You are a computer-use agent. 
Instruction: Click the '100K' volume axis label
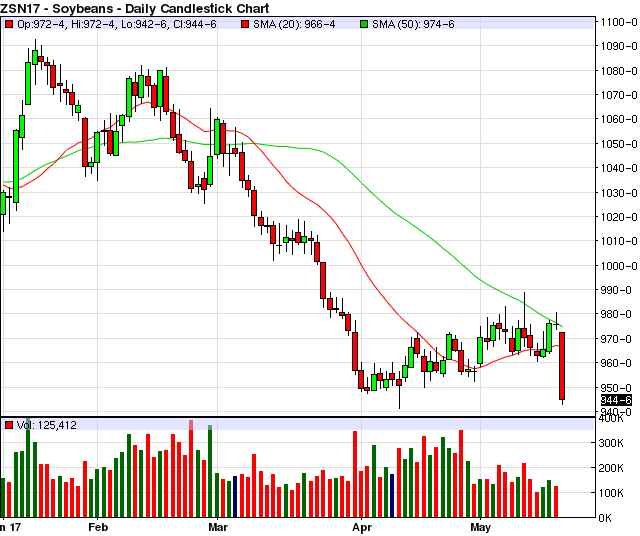pos(611,493)
